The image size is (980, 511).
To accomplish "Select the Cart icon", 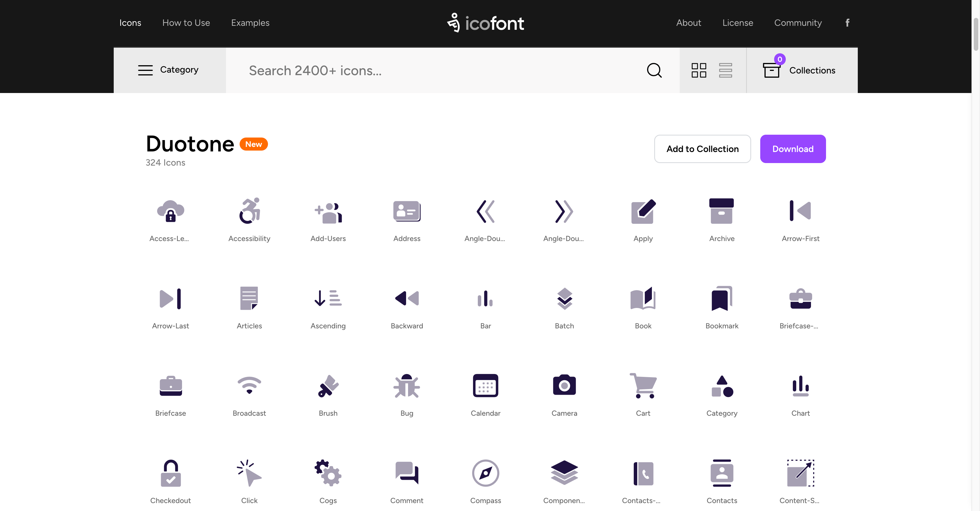I will coord(643,385).
